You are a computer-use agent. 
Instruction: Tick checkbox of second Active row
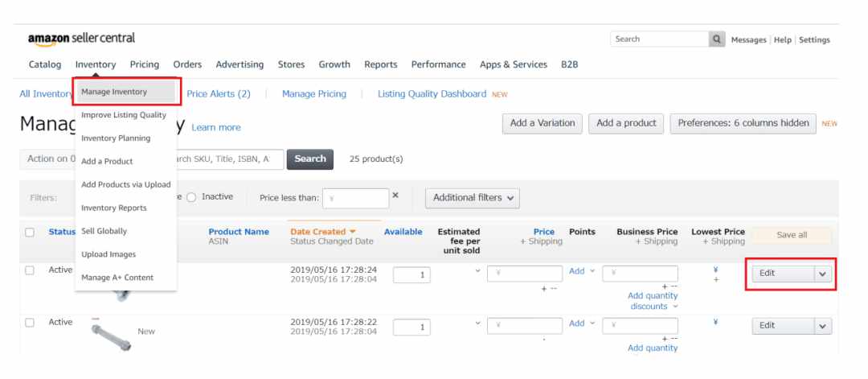[30, 323]
